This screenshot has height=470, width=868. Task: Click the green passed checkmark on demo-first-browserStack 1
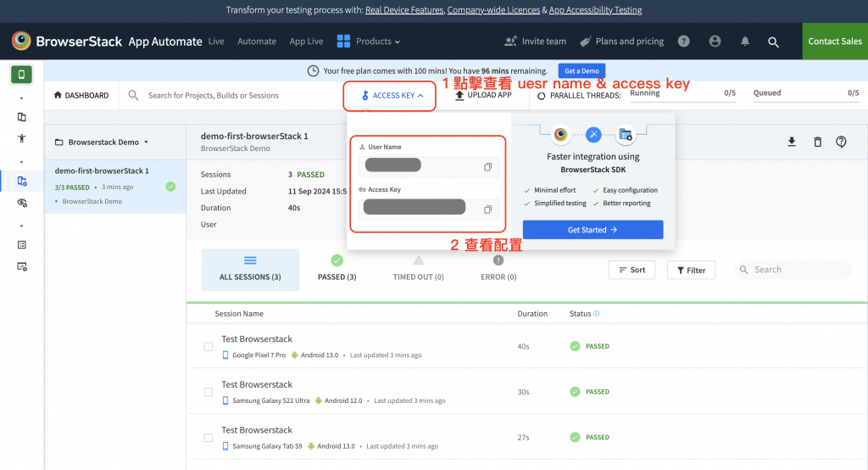pyautogui.click(x=170, y=187)
